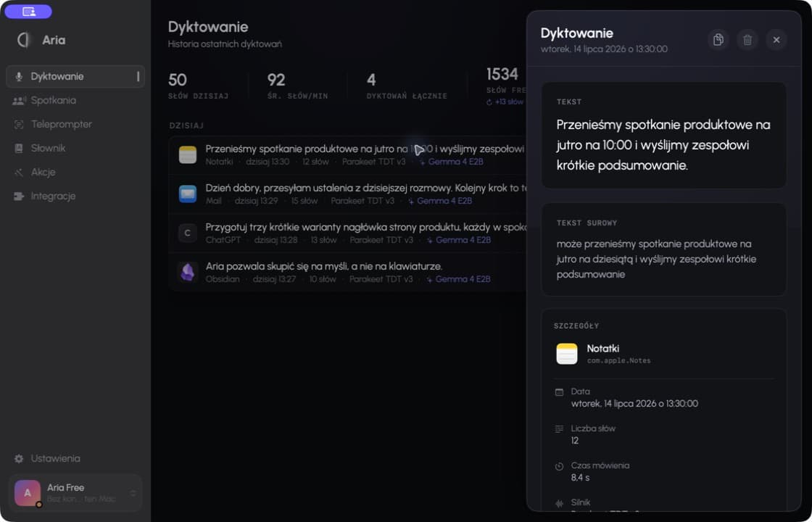Open the dictation starting "Dzień dobry, przesyłam ustalenia"

347,194
